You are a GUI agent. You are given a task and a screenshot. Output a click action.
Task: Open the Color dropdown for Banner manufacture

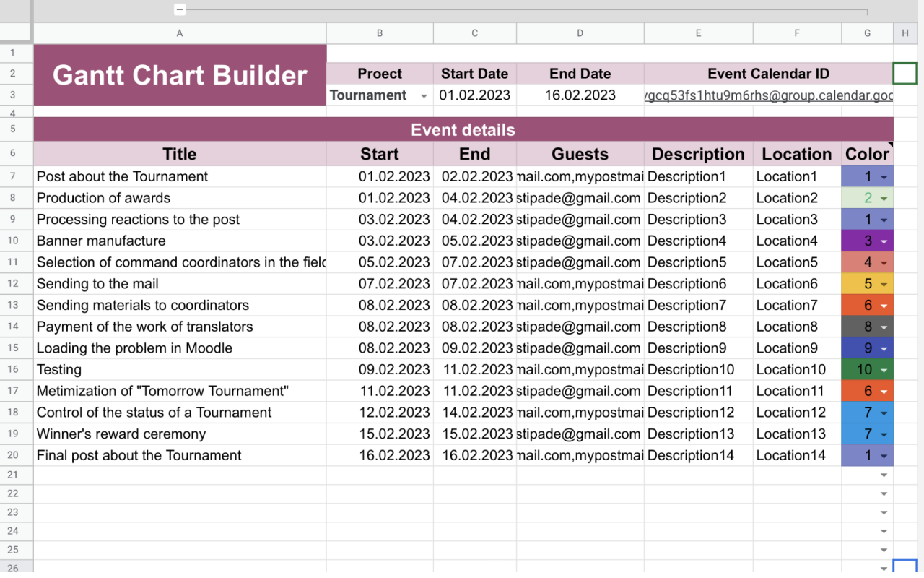click(884, 241)
